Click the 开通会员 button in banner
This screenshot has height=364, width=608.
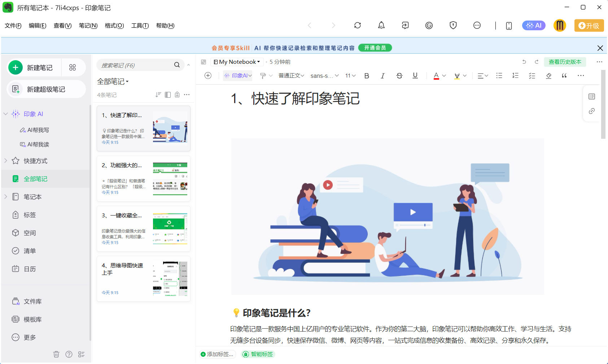375,48
